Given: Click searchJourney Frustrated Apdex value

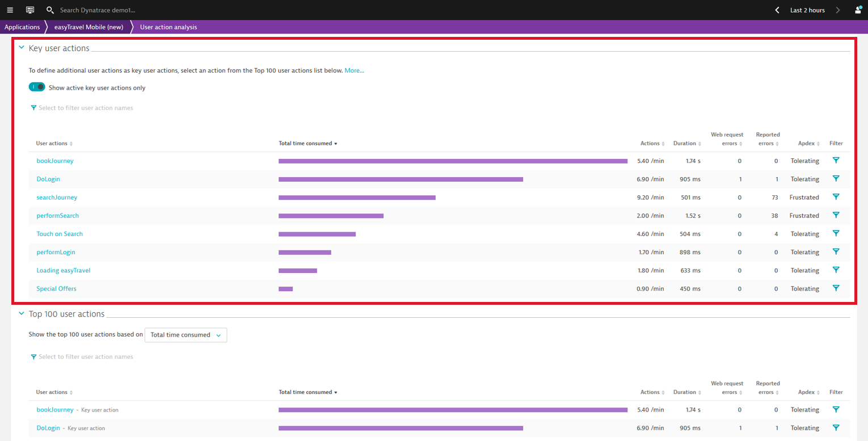Looking at the screenshot, I should pyautogui.click(x=804, y=198).
